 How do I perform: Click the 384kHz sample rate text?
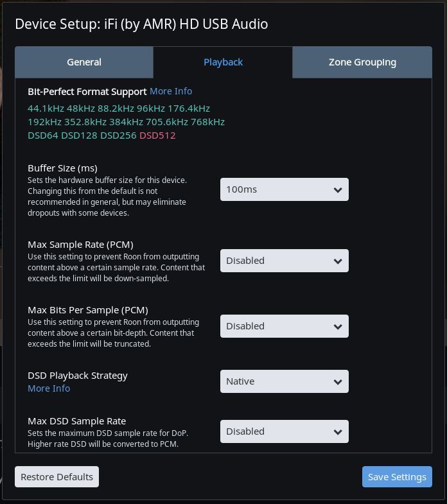(x=126, y=122)
